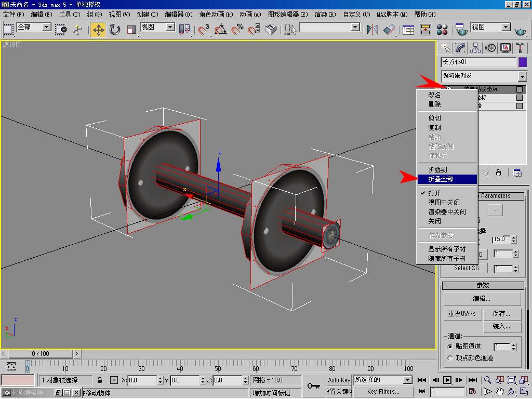The height and width of the screenshot is (399, 532).
Task: Toggle the selection lock icon
Action: coord(100,380)
